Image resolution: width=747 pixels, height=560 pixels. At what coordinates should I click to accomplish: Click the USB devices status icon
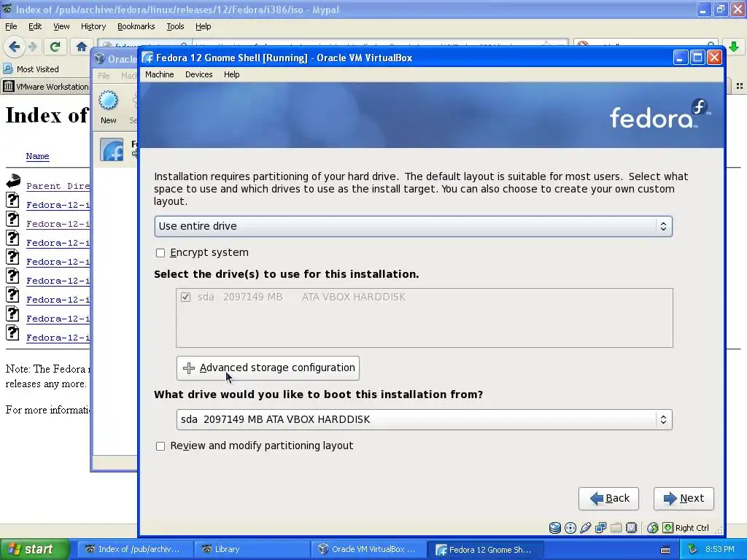point(586,528)
